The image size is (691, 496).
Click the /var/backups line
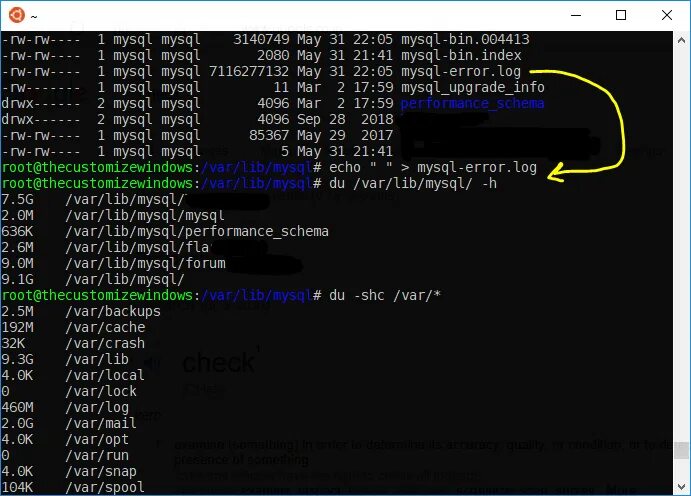click(113, 311)
